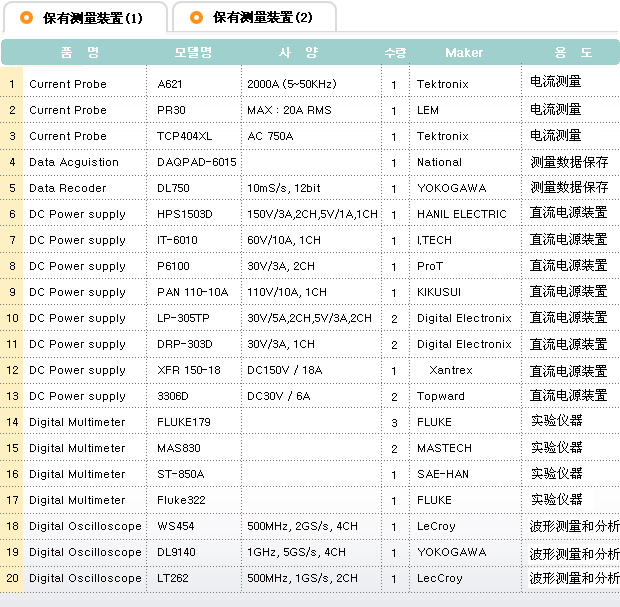620x607 pixels.
Task: Select model Fluke322
Action: (181, 500)
